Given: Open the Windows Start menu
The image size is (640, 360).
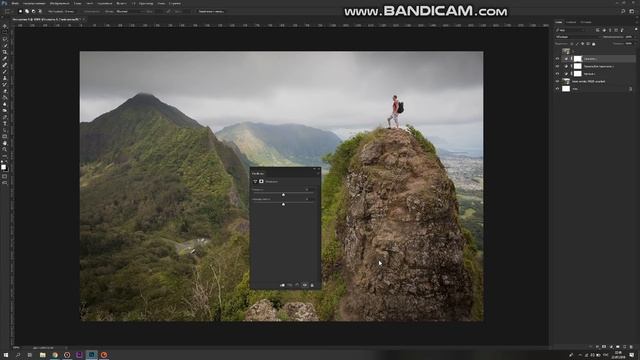Looking at the screenshot, I should [x=6, y=355].
